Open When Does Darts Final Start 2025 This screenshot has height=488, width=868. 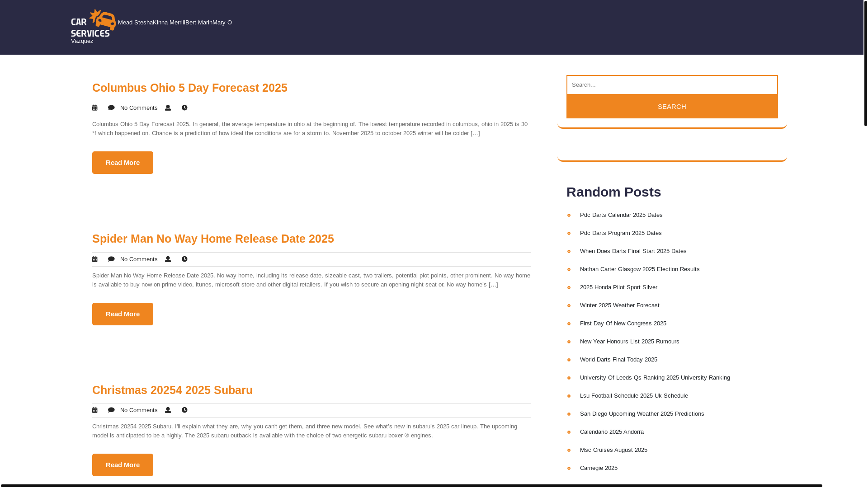click(x=633, y=251)
